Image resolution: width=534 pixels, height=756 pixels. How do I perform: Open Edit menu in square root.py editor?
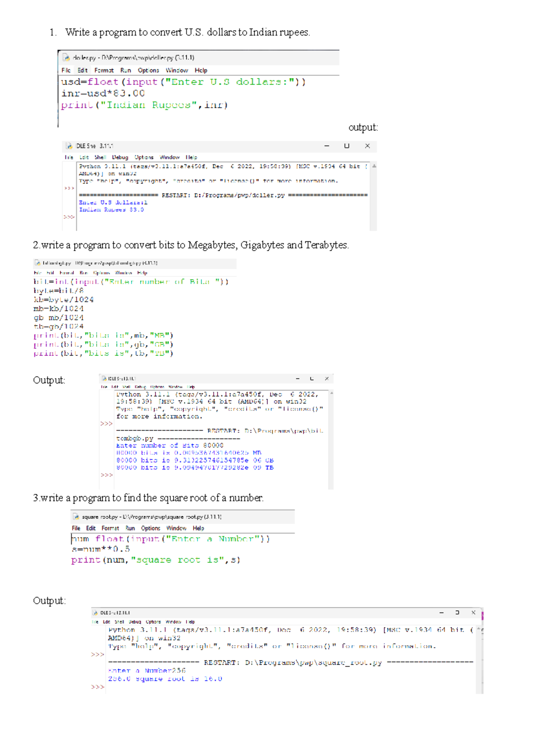point(91,528)
